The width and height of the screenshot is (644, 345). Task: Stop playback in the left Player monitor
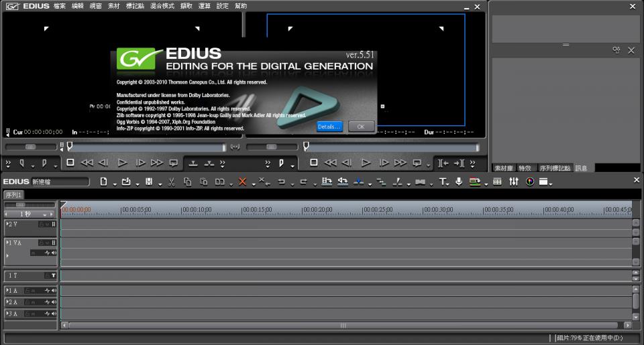pyautogui.click(x=70, y=162)
